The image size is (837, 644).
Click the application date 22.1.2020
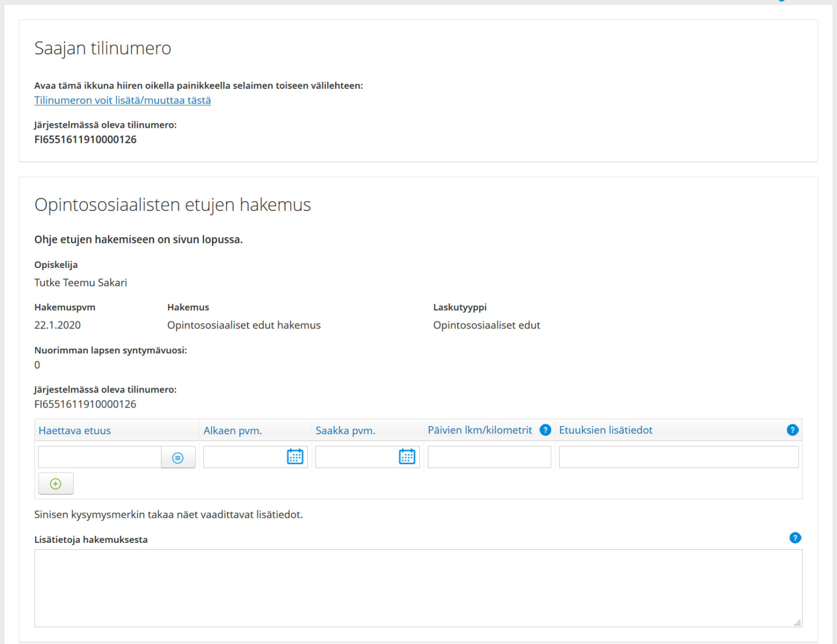point(58,325)
